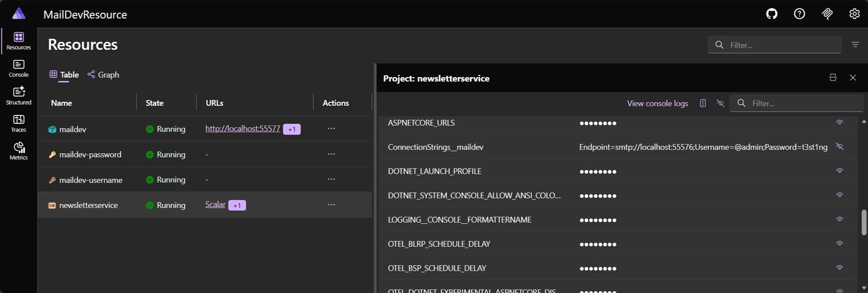Go to Resources in sidebar

point(19,41)
